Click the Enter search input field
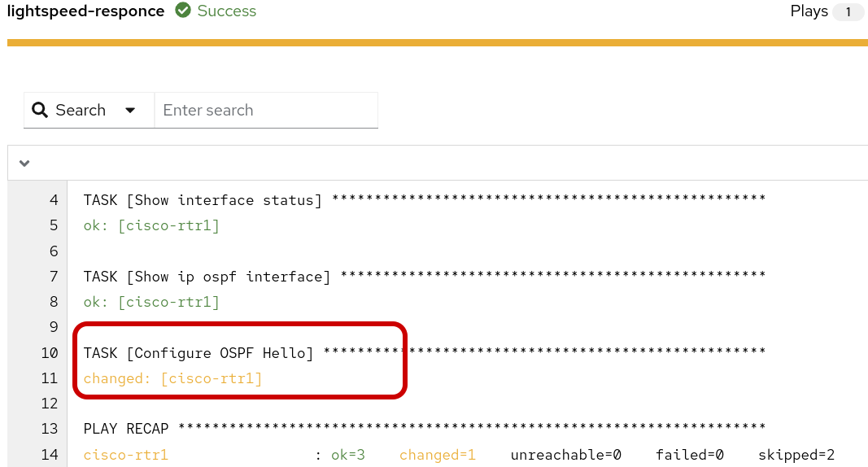This screenshot has width=868, height=467. click(266, 111)
